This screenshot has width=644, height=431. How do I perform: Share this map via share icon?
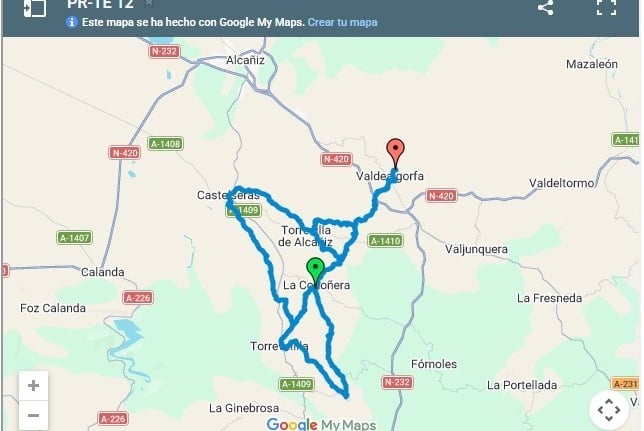click(545, 7)
